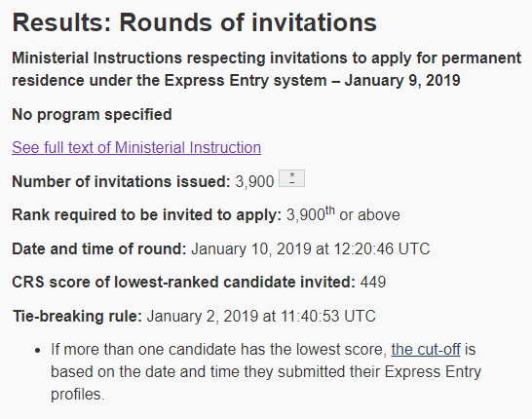Click the bullet text about Express Entry profiles
Viewport: 532px width, 419px height.
tap(266, 372)
